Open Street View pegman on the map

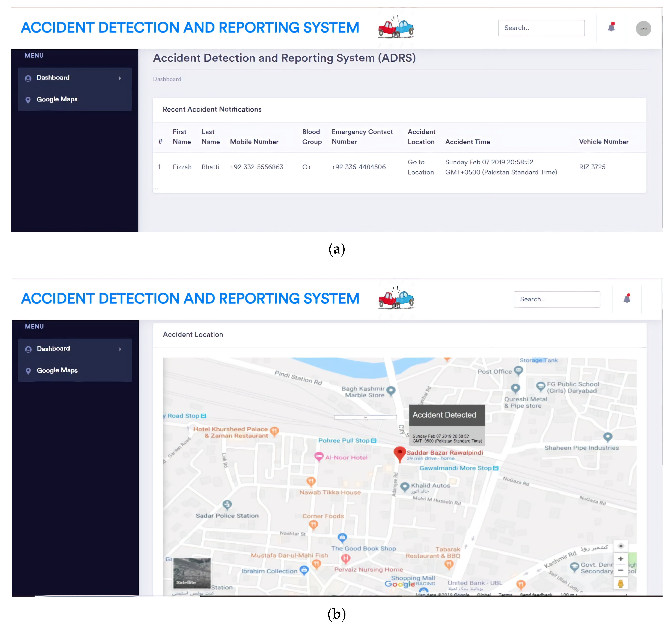(x=620, y=584)
